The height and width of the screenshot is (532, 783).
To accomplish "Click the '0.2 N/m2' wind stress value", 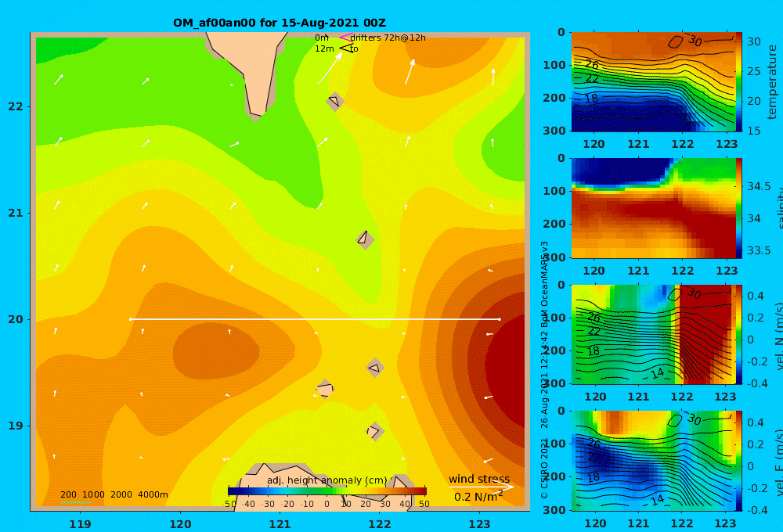I will 478,496.
